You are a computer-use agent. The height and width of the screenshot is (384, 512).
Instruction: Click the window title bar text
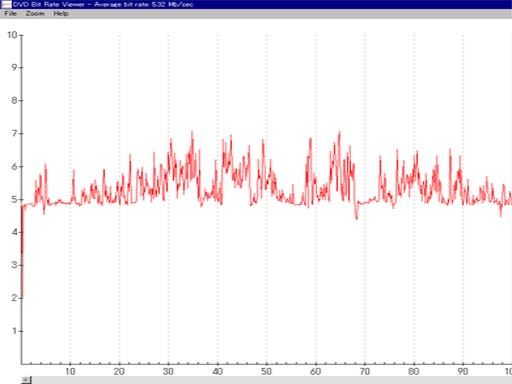(103, 4)
